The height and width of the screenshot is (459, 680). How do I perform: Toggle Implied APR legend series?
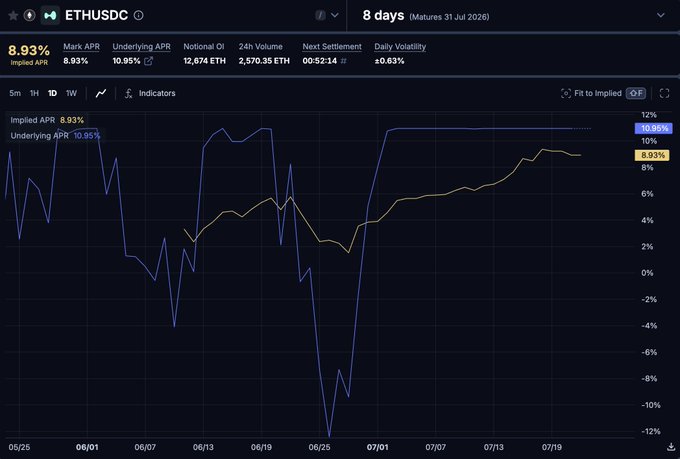click(47, 120)
